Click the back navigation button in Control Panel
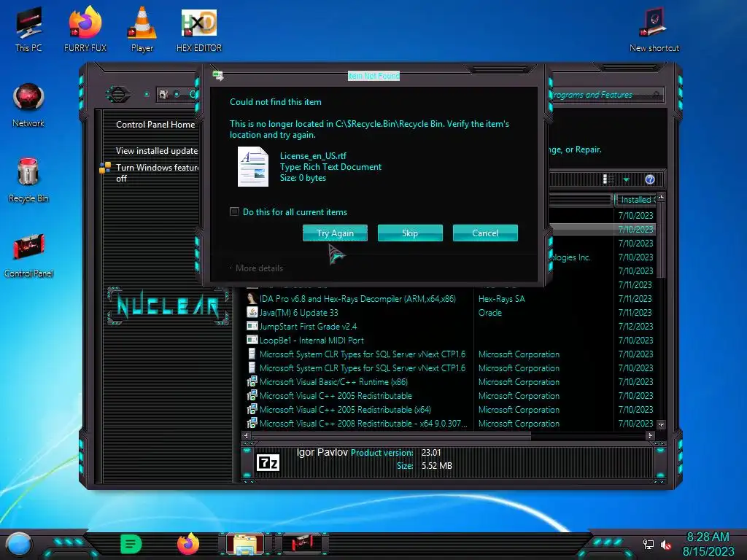Image resolution: width=747 pixels, height=560 pixels. [117, 94]
